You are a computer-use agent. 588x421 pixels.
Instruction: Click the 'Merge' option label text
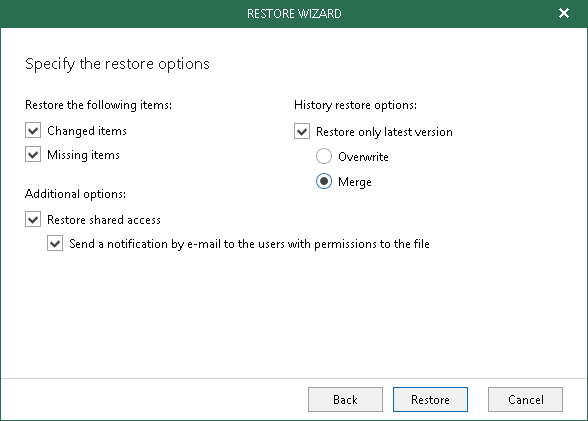click(x=355, y=182)
